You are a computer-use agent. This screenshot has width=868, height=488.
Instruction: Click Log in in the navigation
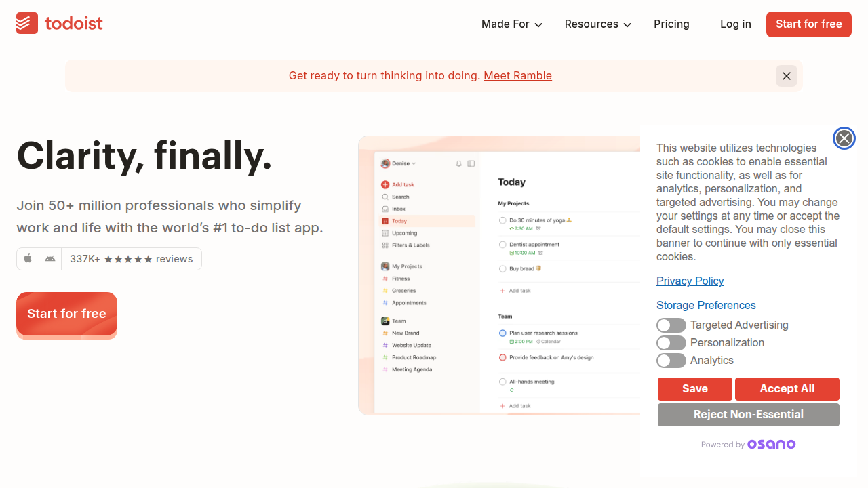click(736, 24)
